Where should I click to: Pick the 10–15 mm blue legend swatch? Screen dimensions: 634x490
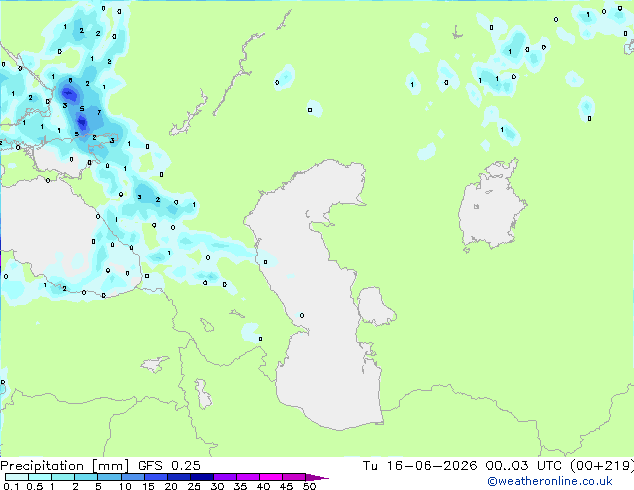click(x=132, y=477)
